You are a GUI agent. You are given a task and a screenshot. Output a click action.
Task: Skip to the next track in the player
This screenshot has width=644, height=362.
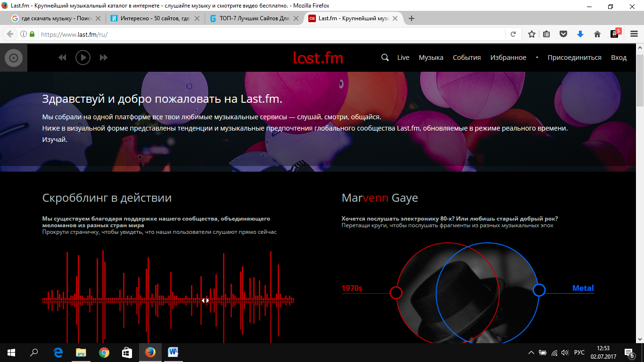coord(104,58)
